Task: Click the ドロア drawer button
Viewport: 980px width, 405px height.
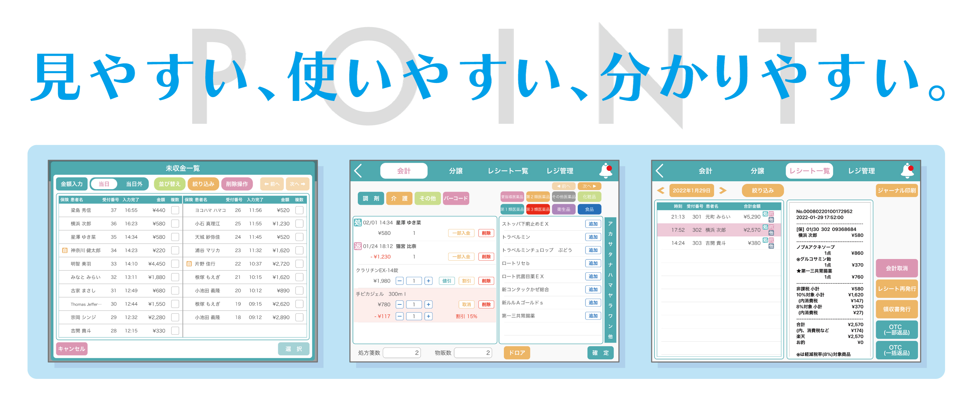Action: (517, 352)
